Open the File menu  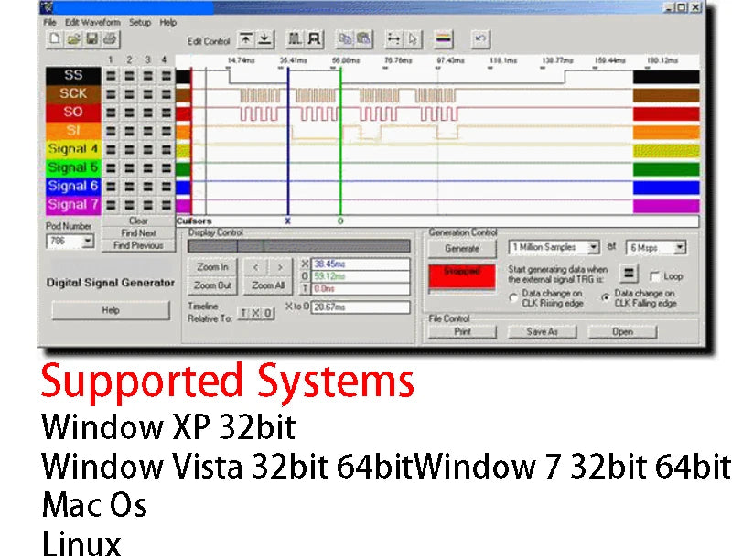click(50, 22)
